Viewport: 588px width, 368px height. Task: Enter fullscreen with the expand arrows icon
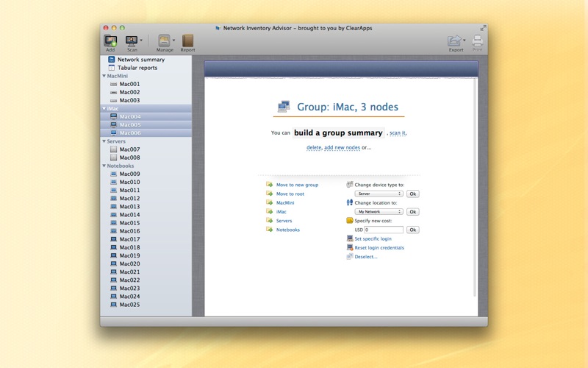point(483,28)
